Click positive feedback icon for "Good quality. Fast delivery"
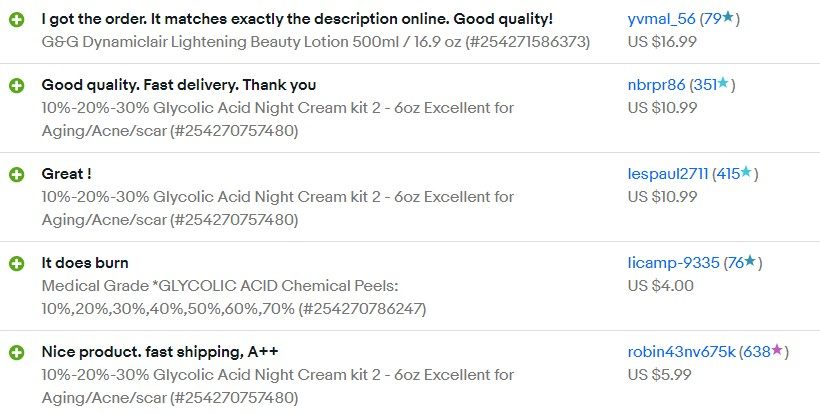 click(x=17, y=86)
